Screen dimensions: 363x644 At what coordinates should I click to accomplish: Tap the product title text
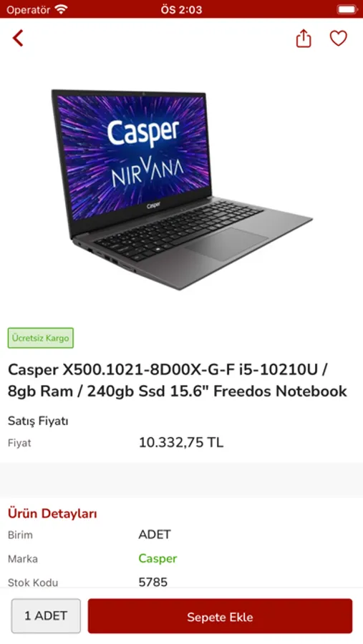pos(178,381)
